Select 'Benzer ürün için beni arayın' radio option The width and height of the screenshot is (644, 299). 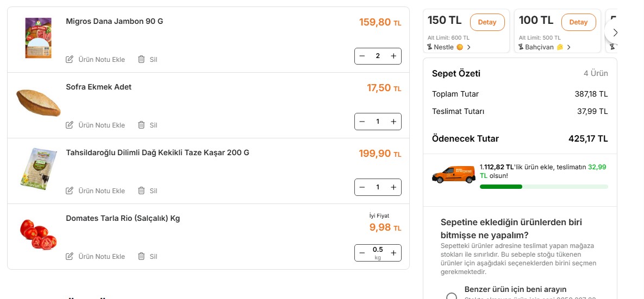click(x=452, y=296)
